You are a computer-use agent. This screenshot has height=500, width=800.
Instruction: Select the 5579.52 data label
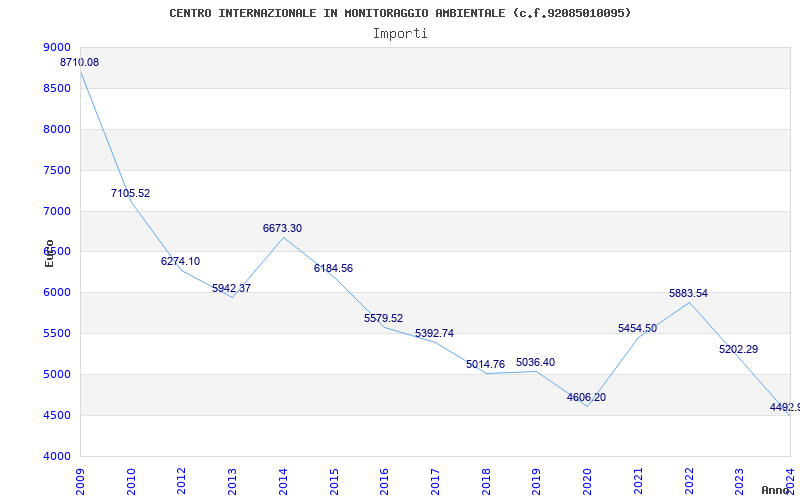[384, 318]
